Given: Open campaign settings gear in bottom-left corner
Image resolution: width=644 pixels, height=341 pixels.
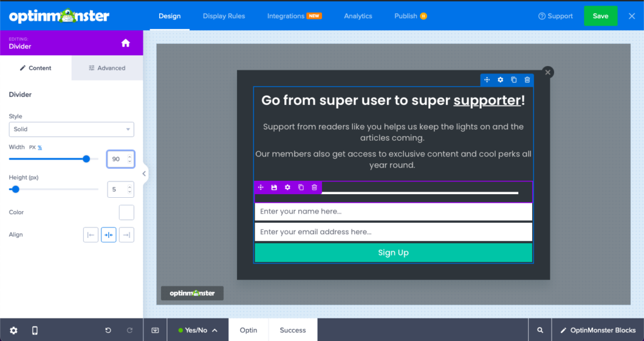Looking at the screenshot, I should (x=14, y=330).
